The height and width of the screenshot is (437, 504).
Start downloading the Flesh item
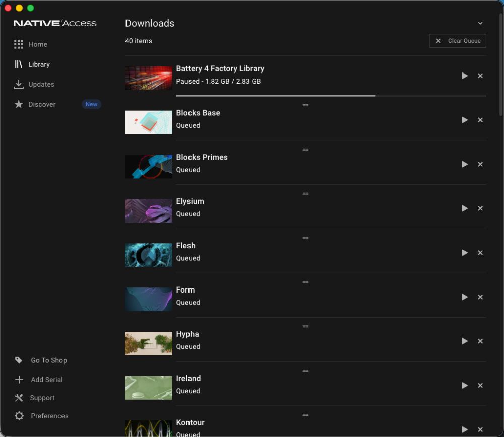pyautogui.click(x=465, y=253)
